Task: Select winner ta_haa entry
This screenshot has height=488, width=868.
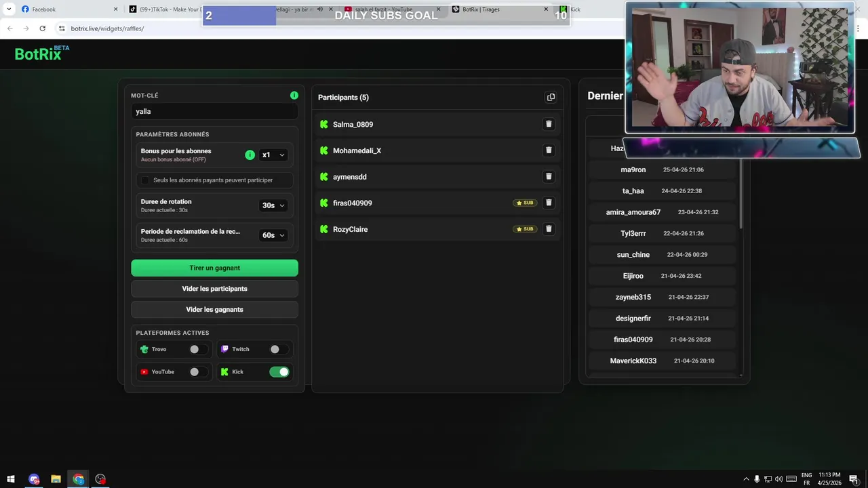Action: (662, 191)
